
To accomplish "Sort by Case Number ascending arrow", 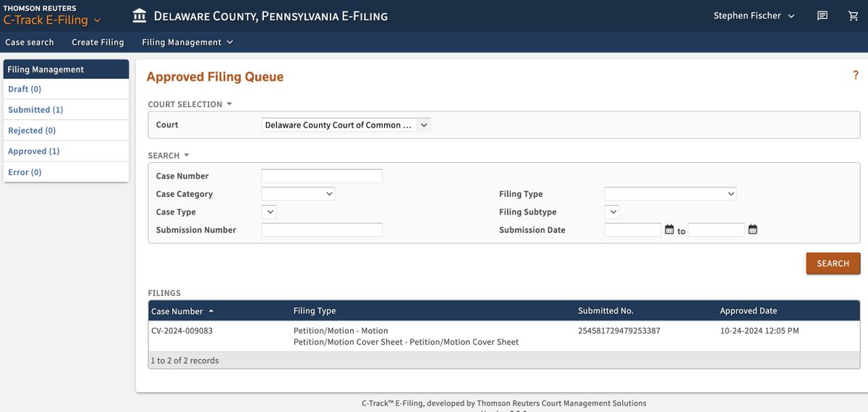I will 211,311.
